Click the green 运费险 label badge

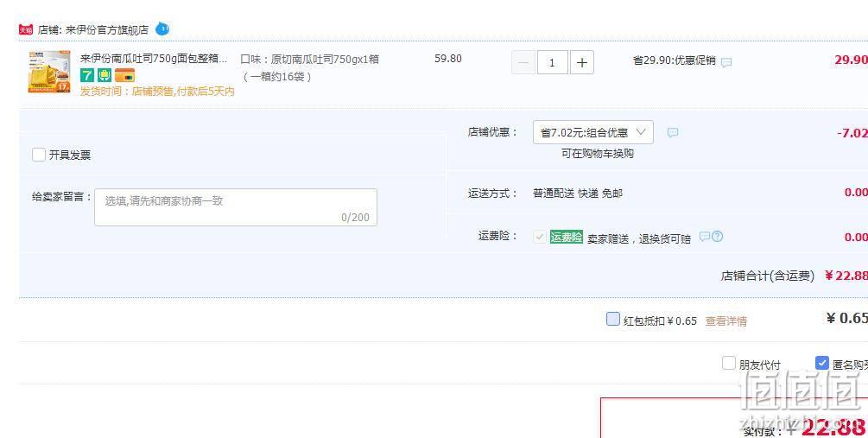(x=567, y=237)
